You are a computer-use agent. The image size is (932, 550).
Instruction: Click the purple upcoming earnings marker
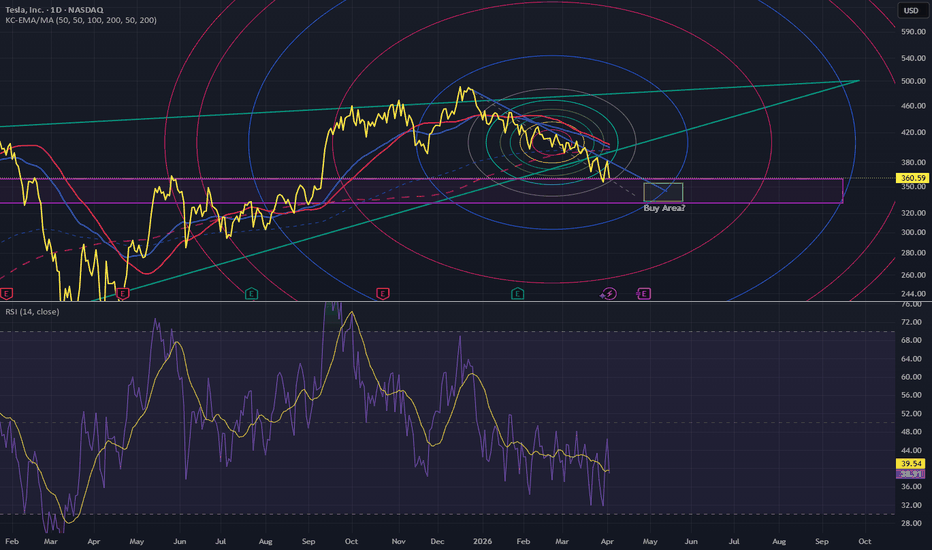pyautogui.click(x=644, y=294)
